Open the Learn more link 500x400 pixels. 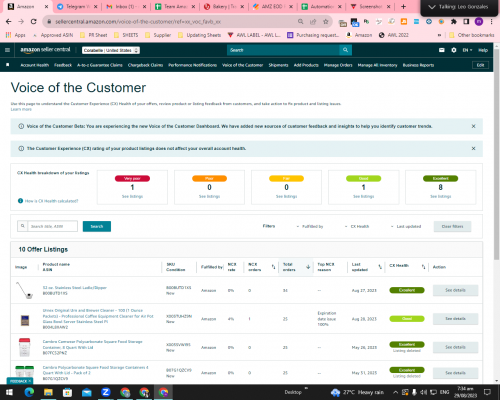[21, 109]
